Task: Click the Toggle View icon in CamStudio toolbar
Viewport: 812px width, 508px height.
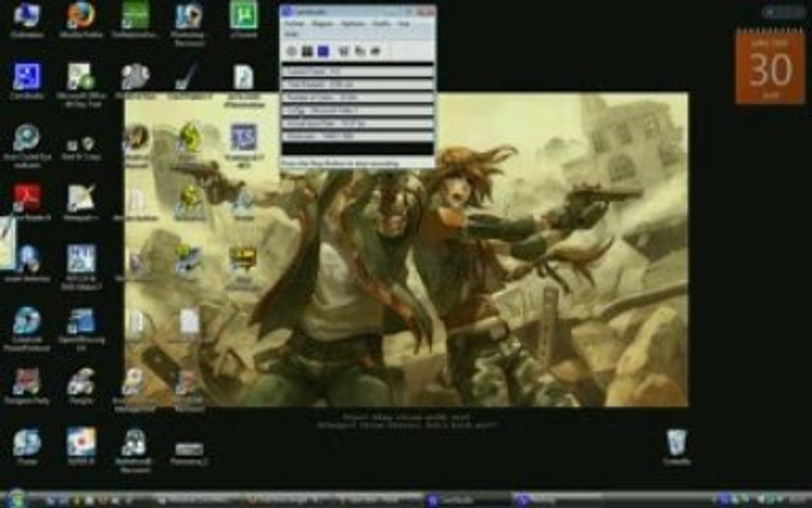Action: pos(343,51)
